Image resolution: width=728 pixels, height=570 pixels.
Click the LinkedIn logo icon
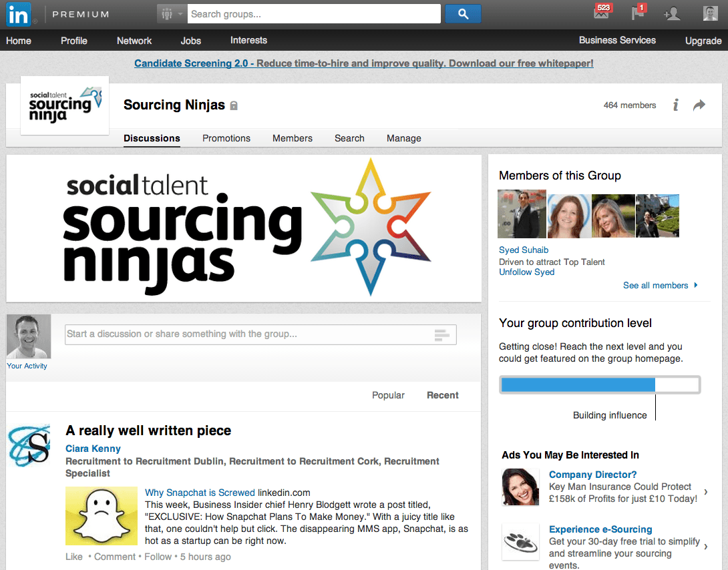coord(19,14)
